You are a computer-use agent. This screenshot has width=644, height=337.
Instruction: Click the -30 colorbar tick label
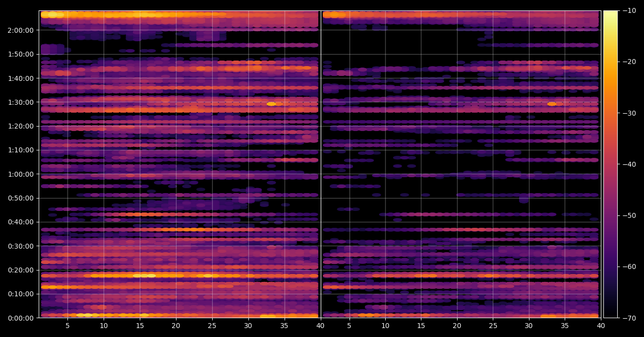coord(629,113)
